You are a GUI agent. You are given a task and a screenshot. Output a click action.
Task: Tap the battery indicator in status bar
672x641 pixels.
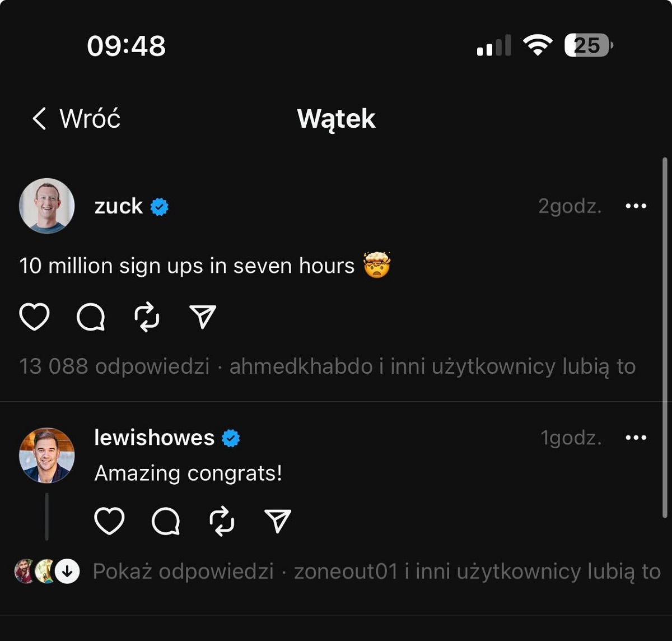588,45
